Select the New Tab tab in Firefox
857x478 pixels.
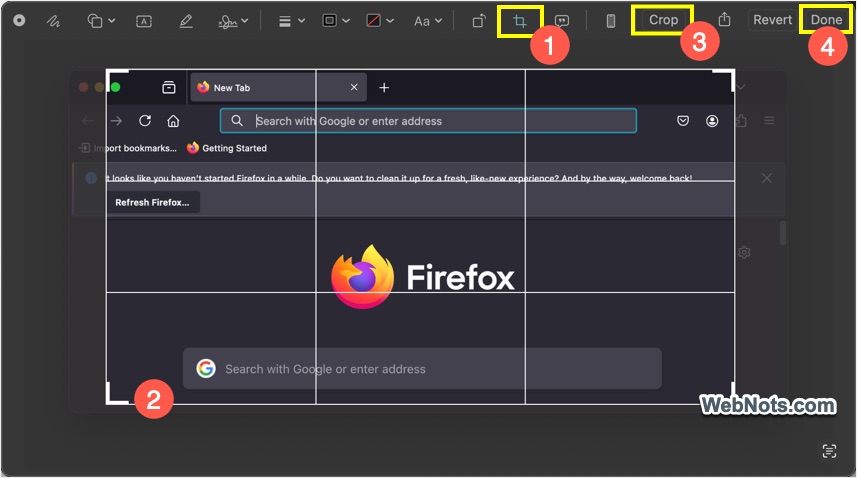pyautogui.click(x=278, y=87)
